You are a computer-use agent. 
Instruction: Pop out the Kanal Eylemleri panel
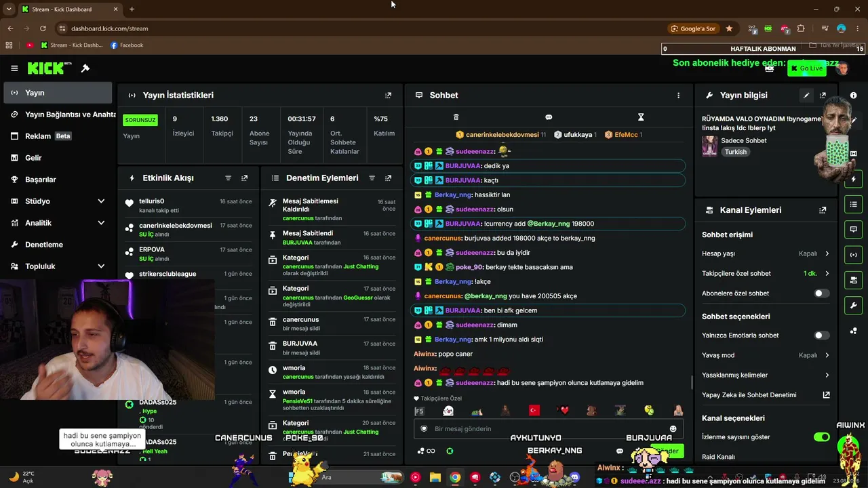(823, 210)
